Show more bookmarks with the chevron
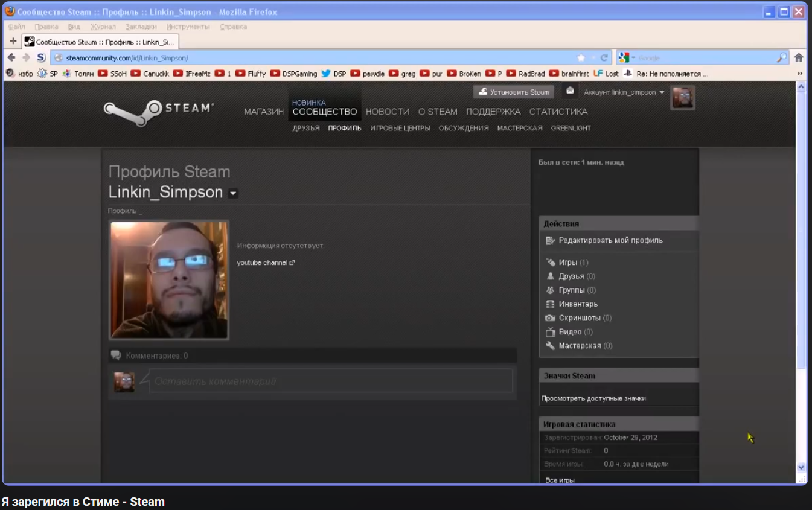812x510 pixels. point(800,74)
